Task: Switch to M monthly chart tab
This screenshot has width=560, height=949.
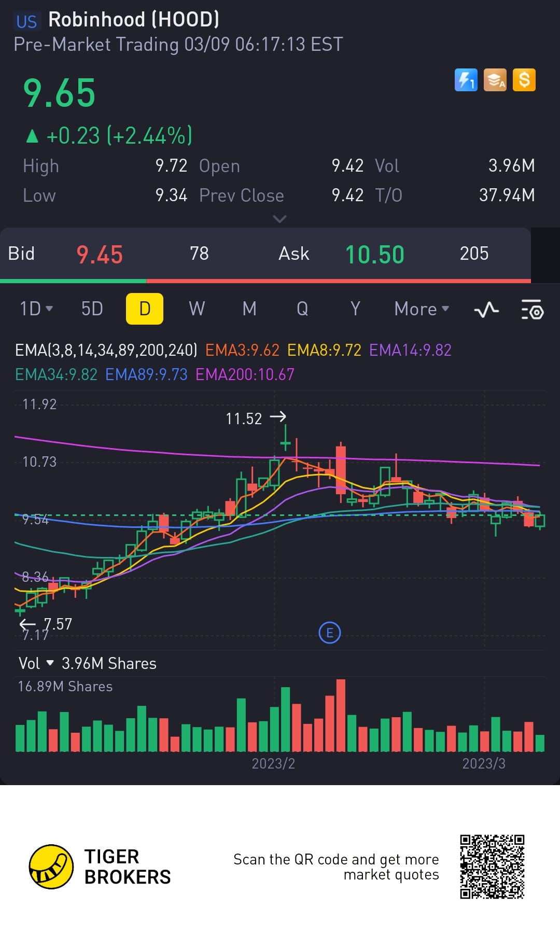Action: pos(249,309)
